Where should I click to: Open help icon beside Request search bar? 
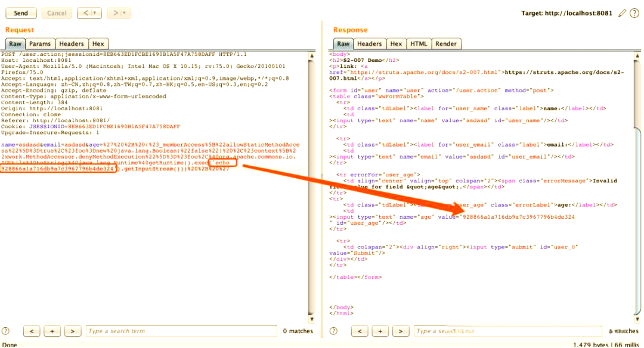5,331
